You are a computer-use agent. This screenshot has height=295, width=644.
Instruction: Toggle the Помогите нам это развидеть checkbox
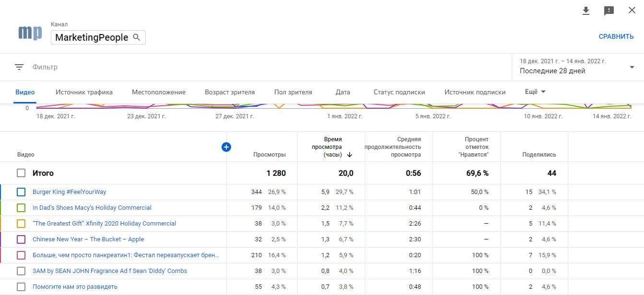[x=21, y=287]
